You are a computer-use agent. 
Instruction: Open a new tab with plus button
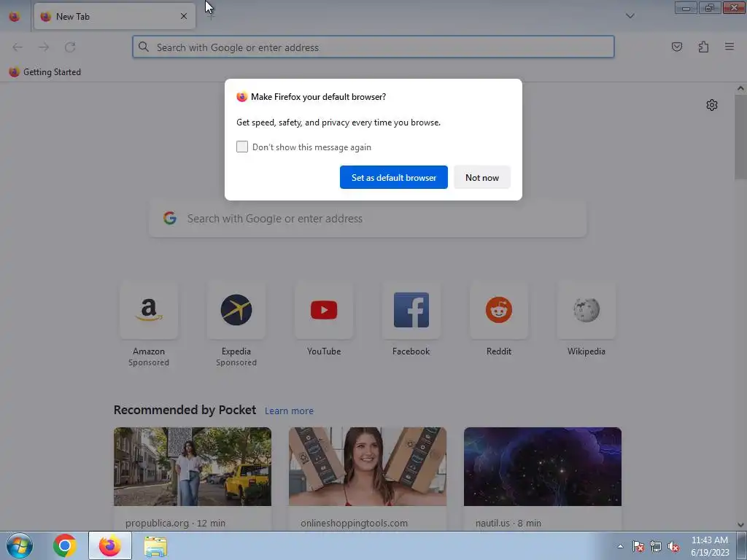211,16
